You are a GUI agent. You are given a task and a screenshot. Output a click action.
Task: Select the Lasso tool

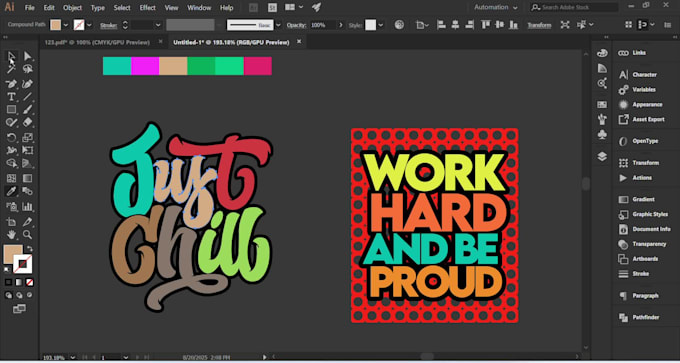(27, 69)
